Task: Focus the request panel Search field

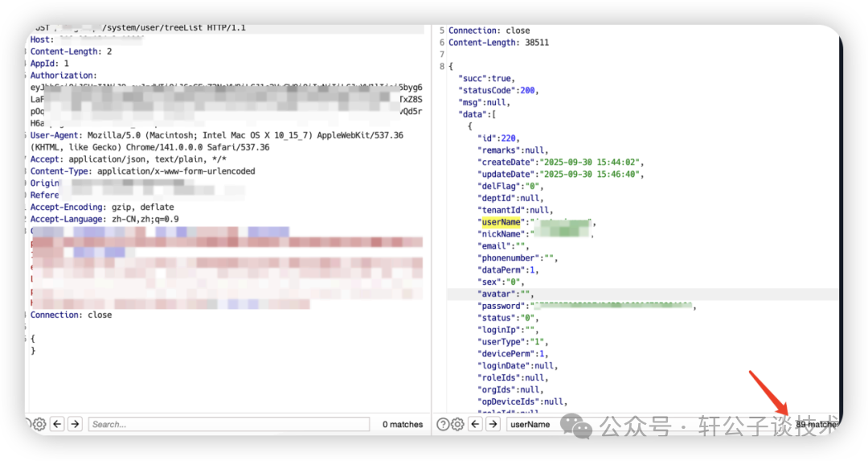Action: pyautogui.click(x=228, y=425)
